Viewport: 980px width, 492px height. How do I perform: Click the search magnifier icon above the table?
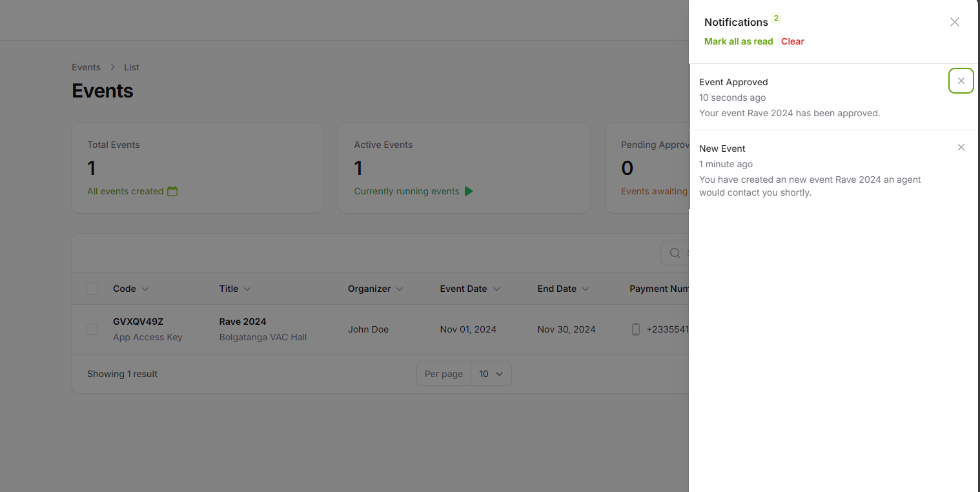pyautogui.click(x=675, y=253)
